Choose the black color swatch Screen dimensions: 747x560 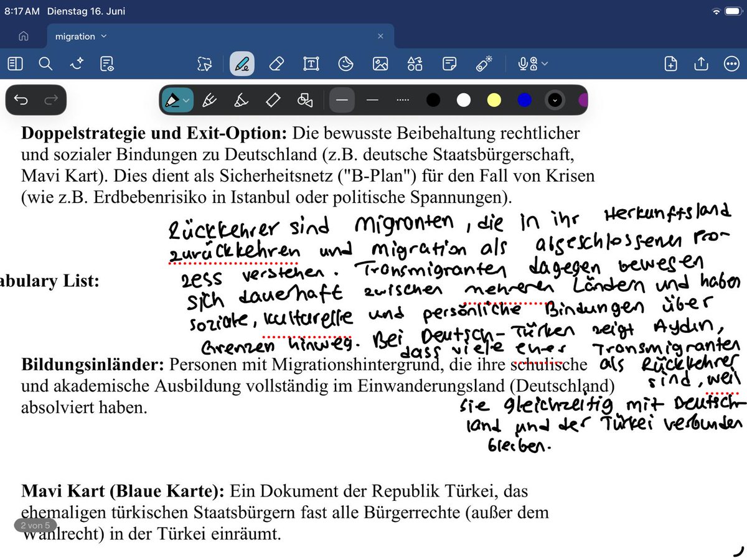(433, 100)
